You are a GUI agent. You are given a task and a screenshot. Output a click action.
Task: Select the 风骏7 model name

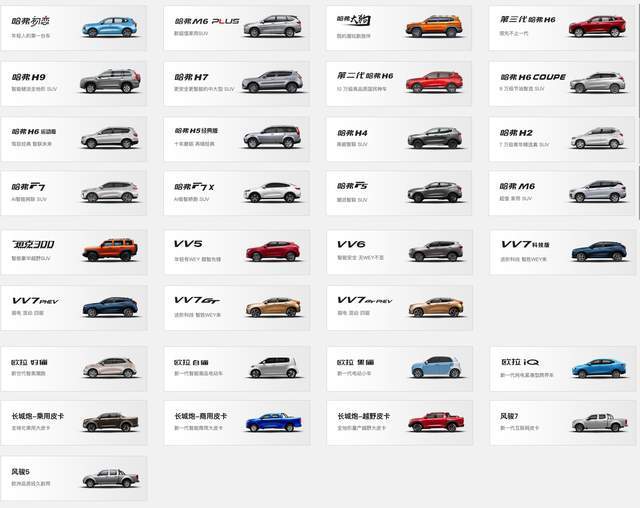tap(509, 416)
